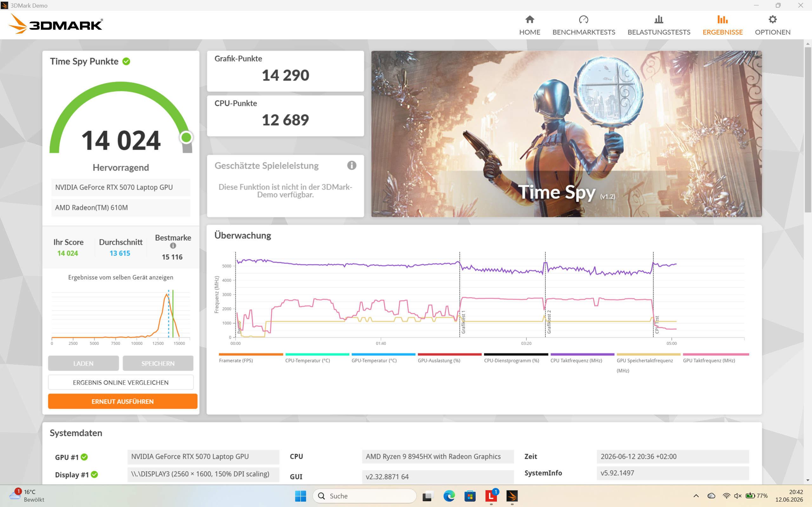
Task: Toggle GPU-Temperatur (°C) legend item
Action: pyautogui.click(x=383, y=359)
